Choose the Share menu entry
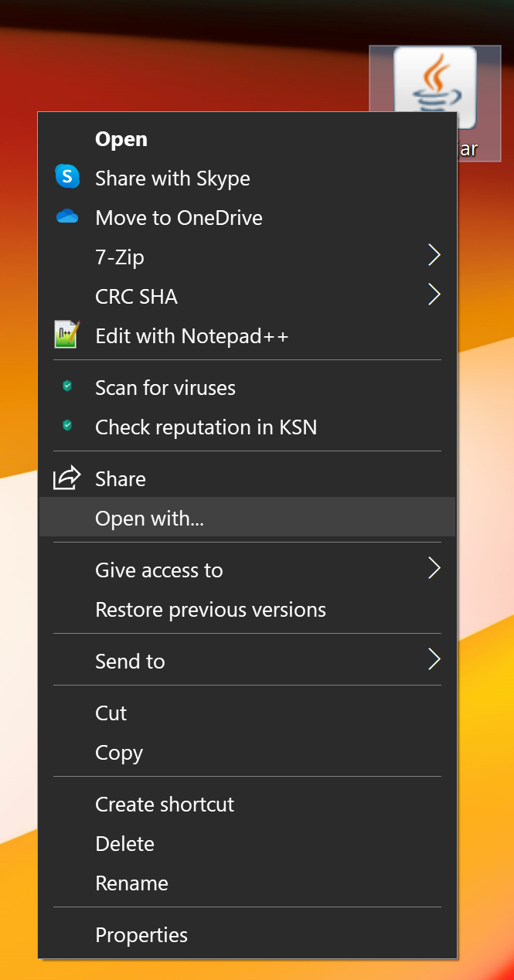Image resolution: width=514 pixels, height=980 pixels. click(x=247, y=479)
